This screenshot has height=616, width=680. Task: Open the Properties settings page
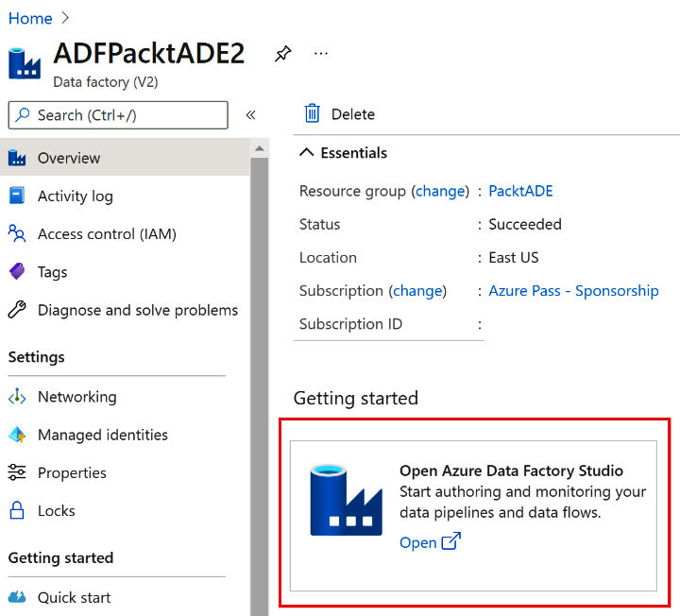(x=72, y=472)
